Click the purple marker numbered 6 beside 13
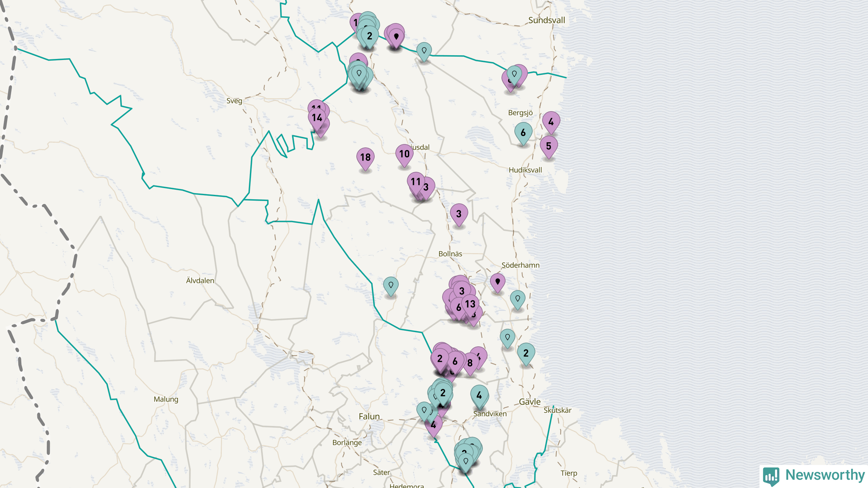This screenshot has height=488, width=868. pyautogui.click(x=458, y=309)
